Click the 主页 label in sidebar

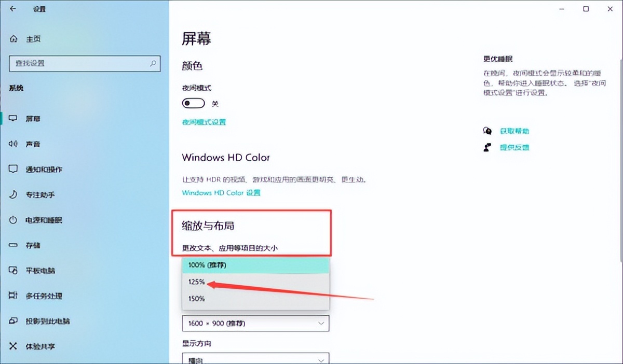tap(33, 39)
